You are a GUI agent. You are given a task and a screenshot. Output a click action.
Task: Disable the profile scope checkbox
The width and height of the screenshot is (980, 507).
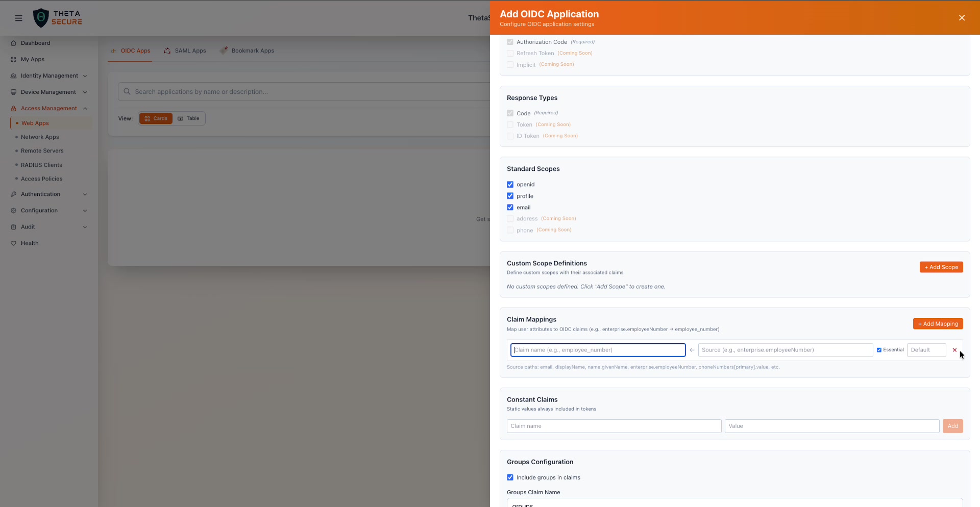point(510,196)
